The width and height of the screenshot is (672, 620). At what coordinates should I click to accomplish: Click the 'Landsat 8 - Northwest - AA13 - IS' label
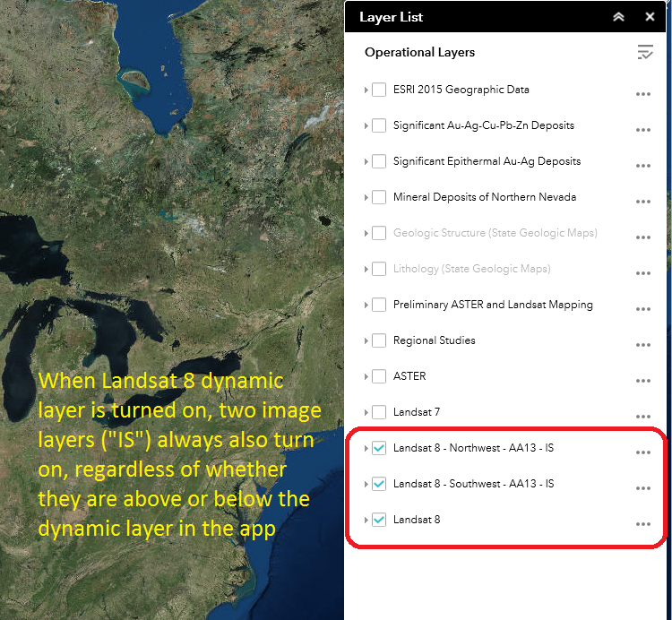pos(474,448)
